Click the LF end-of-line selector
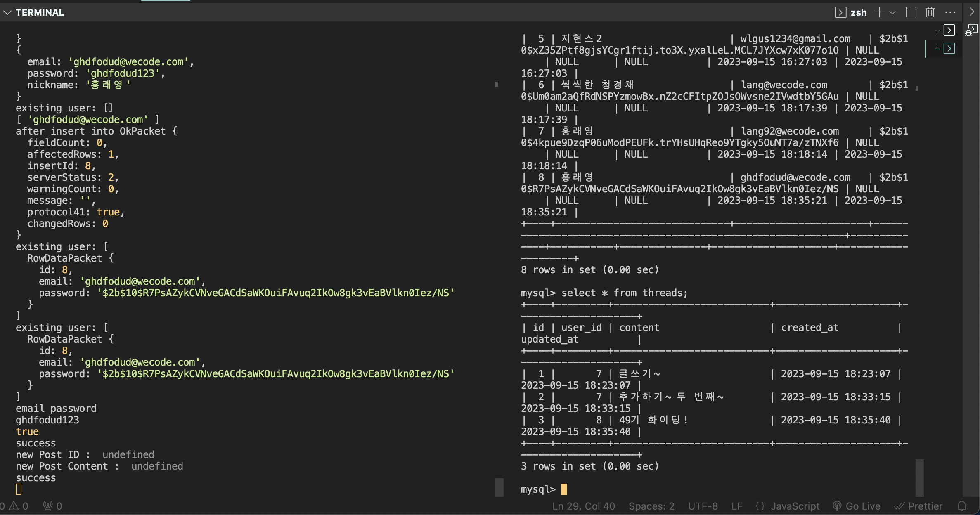The image size is (980, 515). (737, 506)
